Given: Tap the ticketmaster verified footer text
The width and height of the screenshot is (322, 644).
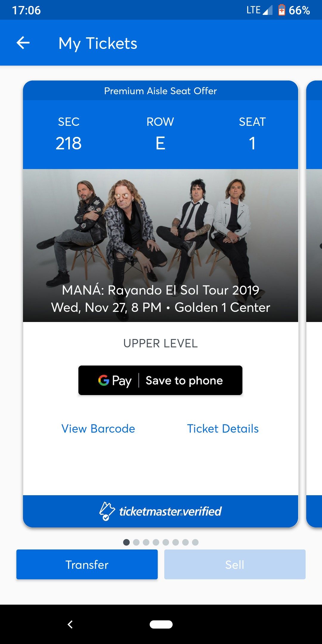Looking at the screenshot, I should pyautogui.click(x=170, y=511).
